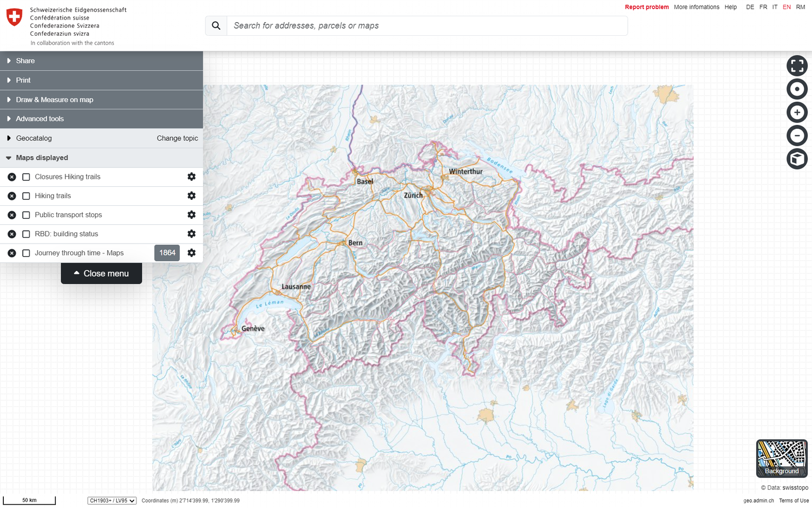The height and width of the screenshot is (508, 812).
Task: Switch to 3D view icon
Action: point(797,159)
